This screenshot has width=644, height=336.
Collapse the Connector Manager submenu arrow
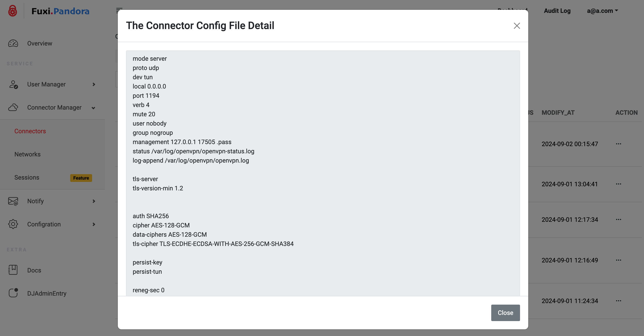tap(93, 108)
